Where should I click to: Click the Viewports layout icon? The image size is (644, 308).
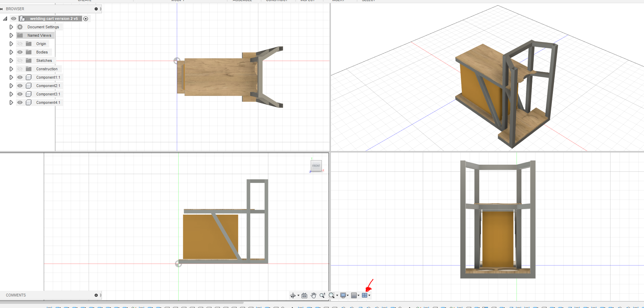pos(364,296)
